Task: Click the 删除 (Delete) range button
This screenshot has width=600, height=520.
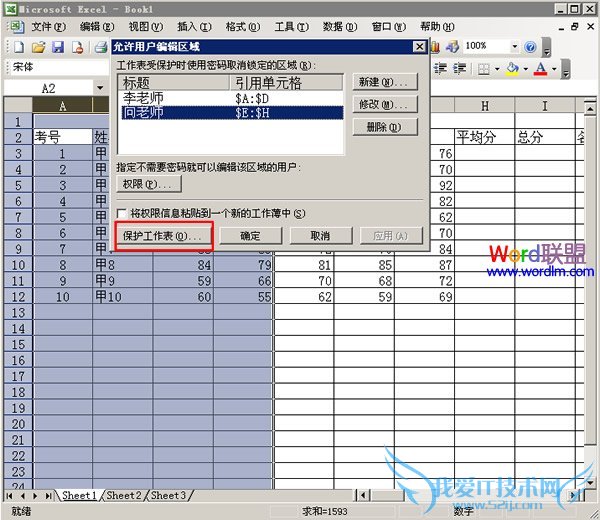Action: click(x=385, y=127)
